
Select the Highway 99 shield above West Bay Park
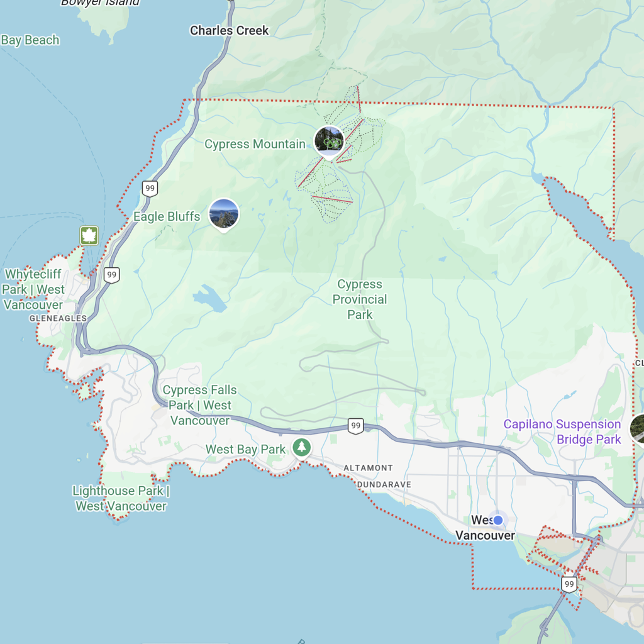point(356,426)
